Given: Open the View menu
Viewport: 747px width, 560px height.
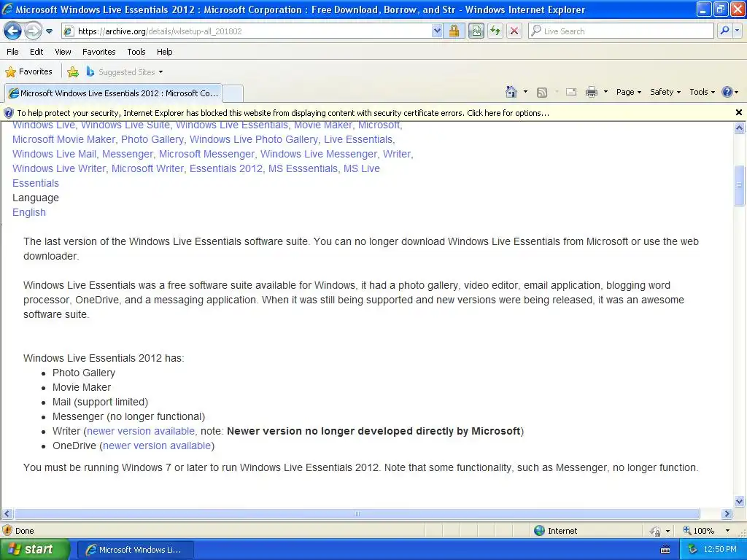Looking at the screenshot, I should coord(63,52).
